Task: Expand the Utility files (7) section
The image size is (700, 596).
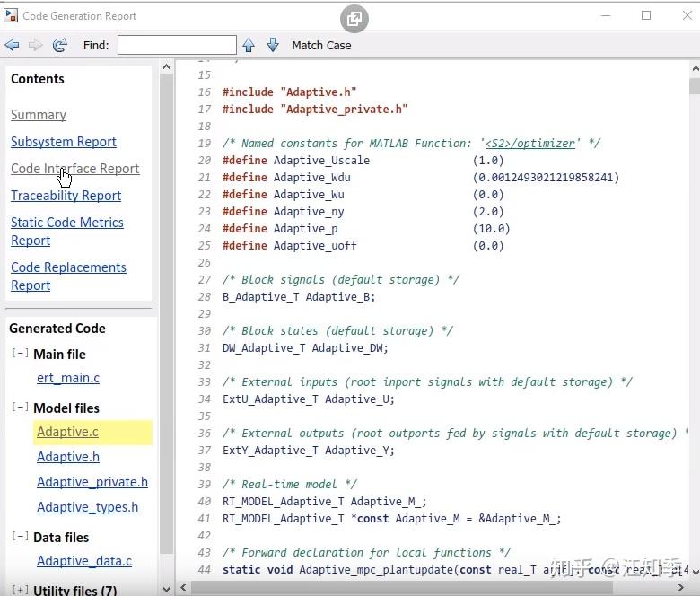Action: pyautogui.click(x=20, y=590)
